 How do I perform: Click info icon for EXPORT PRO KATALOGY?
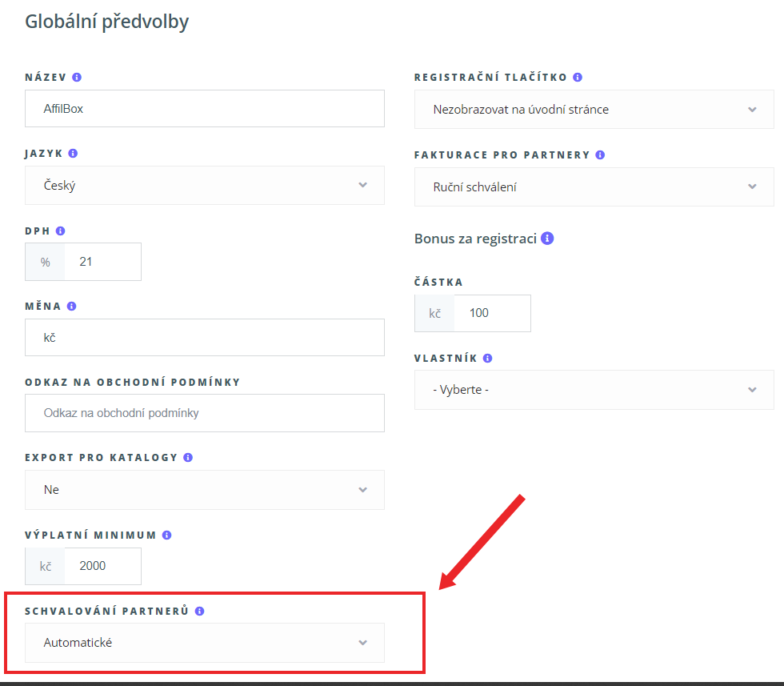(188, 457)
